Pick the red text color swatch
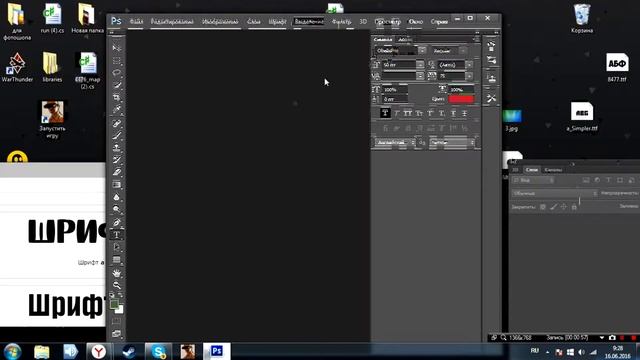Screen dimensions: 640x360 tap(461, 99)
